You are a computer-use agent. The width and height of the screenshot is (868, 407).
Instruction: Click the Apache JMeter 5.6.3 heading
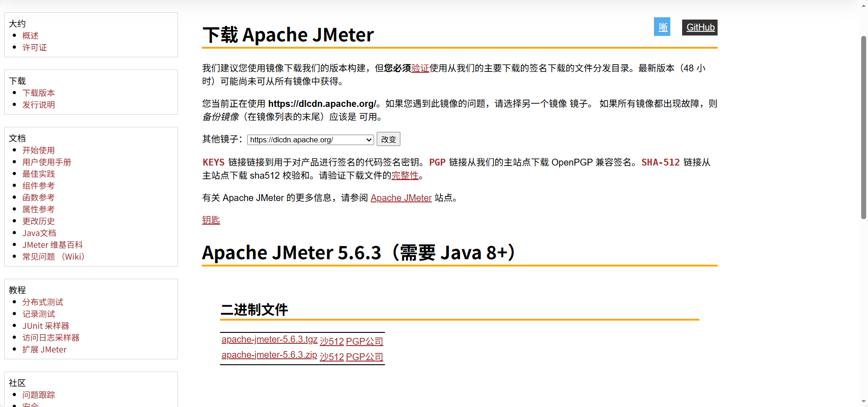[359, 252]
